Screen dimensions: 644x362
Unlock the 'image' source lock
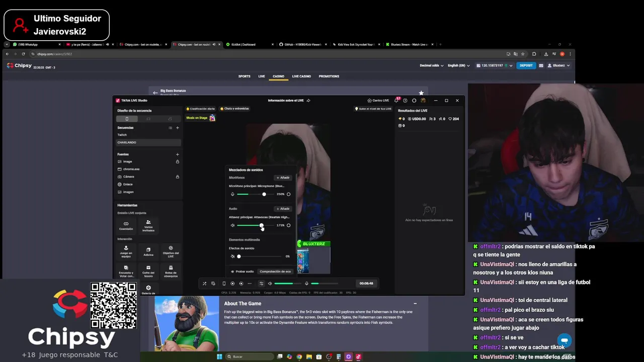pos(178,161)
